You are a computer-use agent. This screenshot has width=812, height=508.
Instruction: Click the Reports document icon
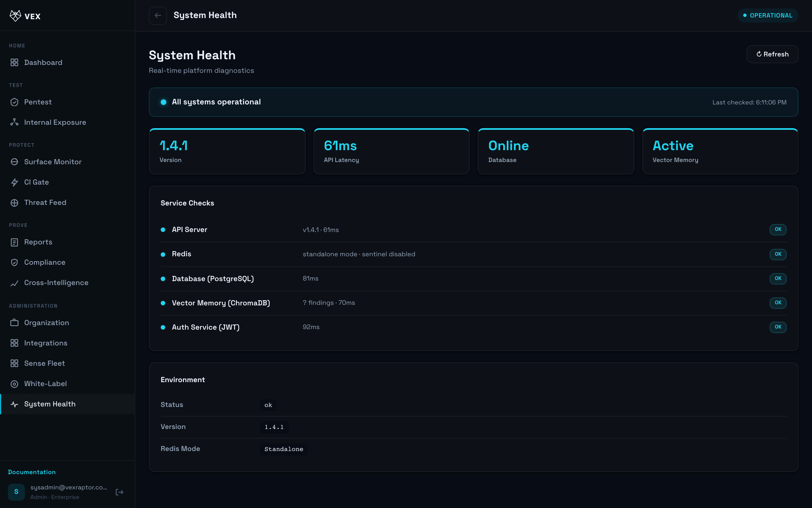[14, 242]
